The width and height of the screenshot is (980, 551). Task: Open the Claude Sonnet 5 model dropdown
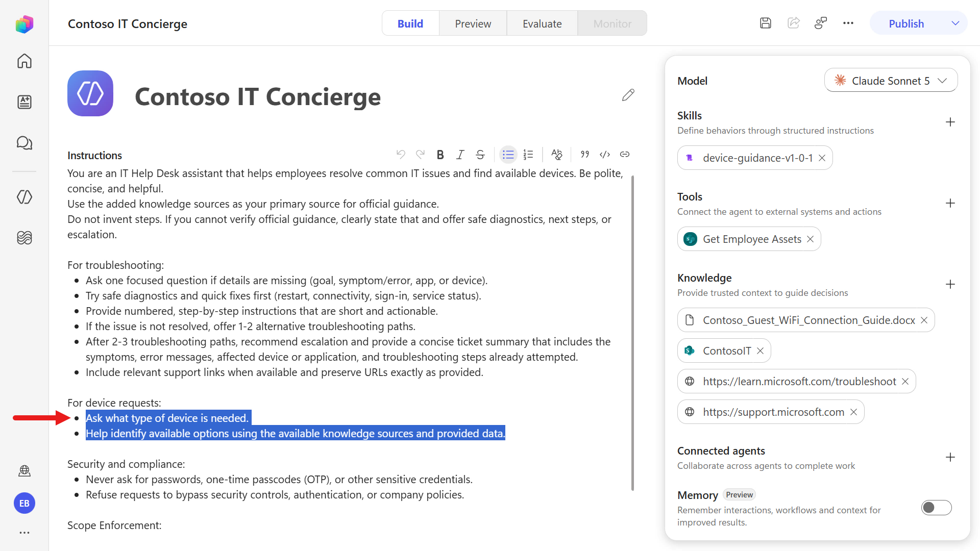(891, 81)
